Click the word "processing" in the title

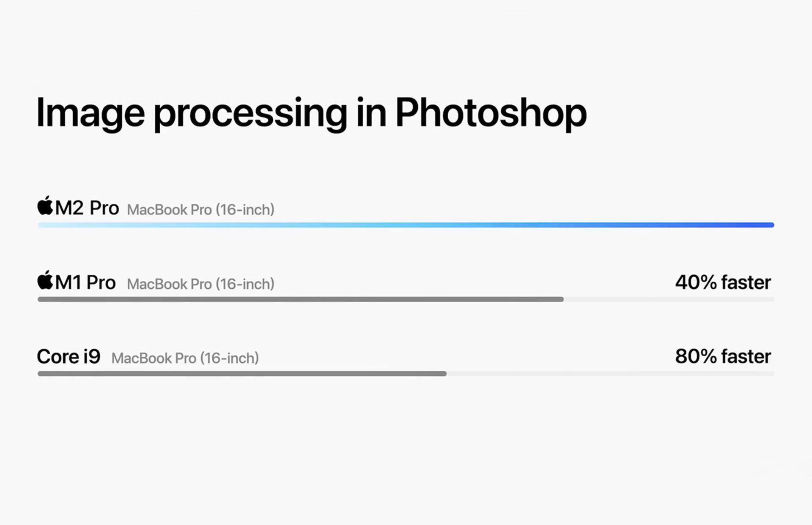(x=250, y=113)
